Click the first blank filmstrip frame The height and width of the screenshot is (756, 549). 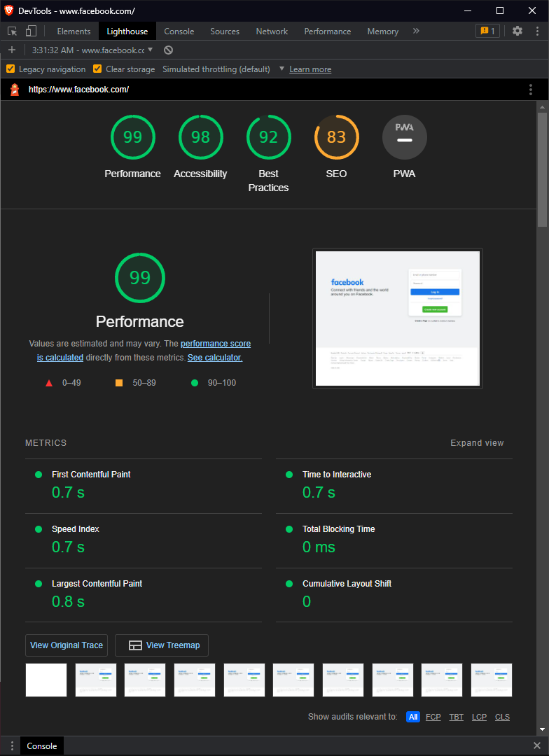(46, 680)
